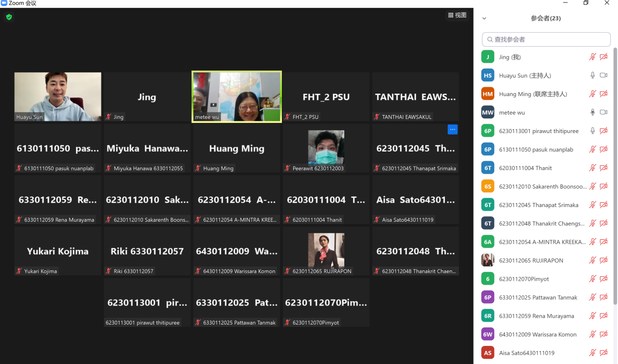Viewport: 618px width, 364px height.
Task: Select Peerawit 6230112003 video tile
Action: [326, 148]
